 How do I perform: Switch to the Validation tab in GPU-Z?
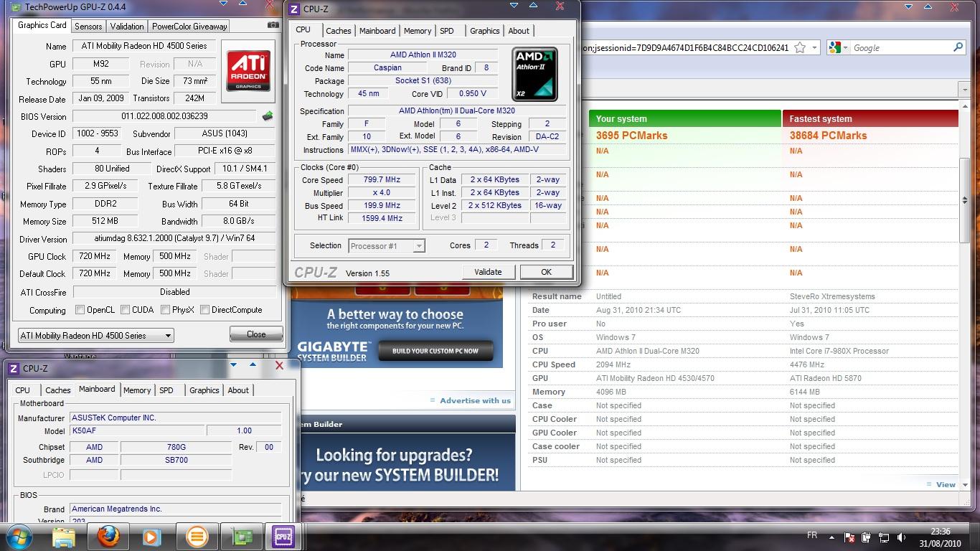coord(127,26)
